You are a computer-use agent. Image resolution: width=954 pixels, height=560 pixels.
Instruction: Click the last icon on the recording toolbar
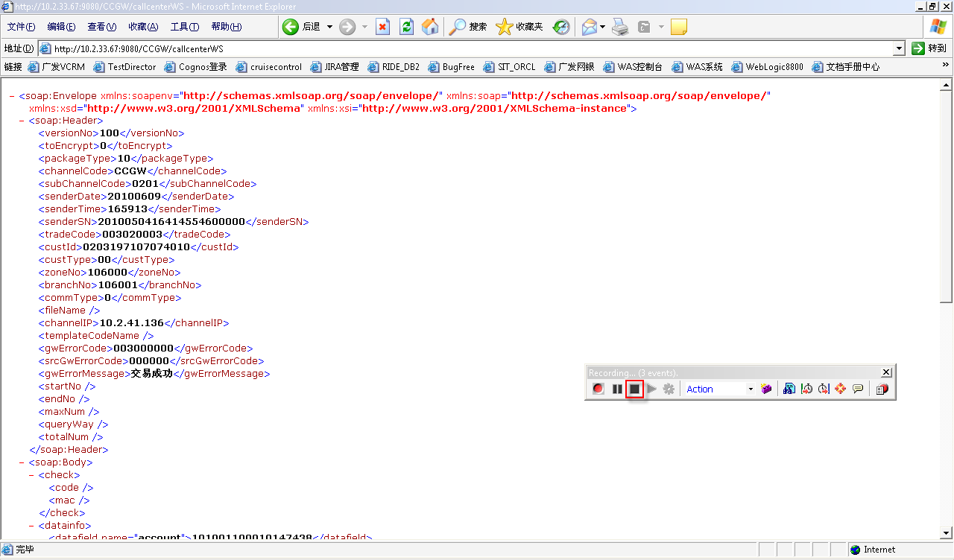pos(882,389)
